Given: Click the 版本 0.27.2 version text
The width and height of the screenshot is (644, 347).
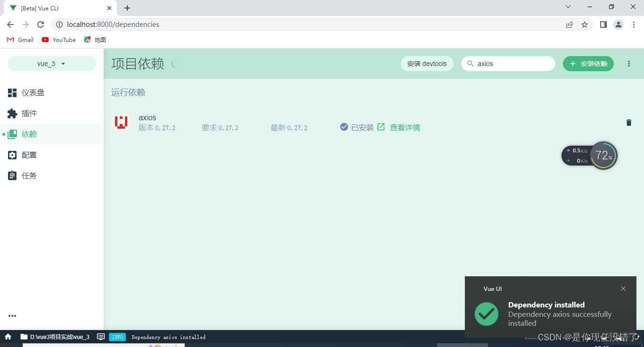Looking at the screenshot, I should pos(157,128).
